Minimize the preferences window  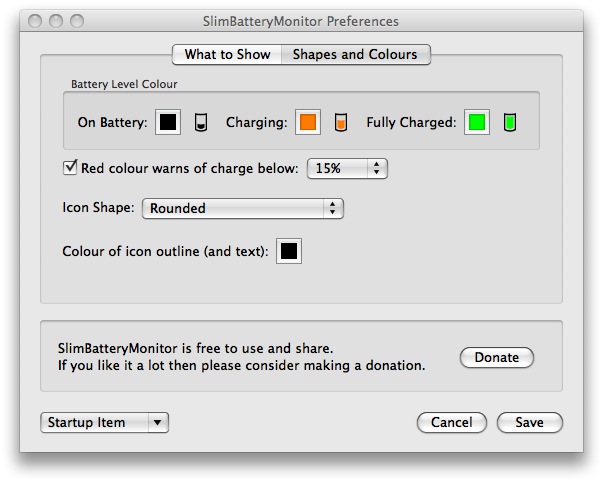click(56, 21)
